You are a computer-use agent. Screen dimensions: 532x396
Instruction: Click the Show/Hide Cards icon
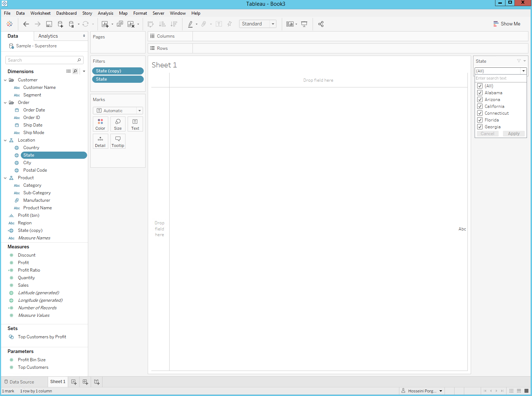pyautogui.click(x=290, y=24)
